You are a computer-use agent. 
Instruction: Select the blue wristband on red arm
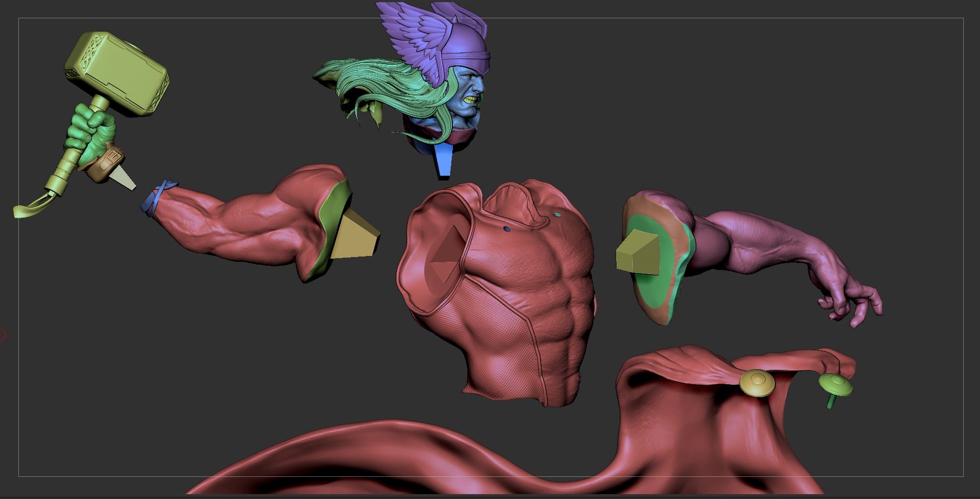[158, 198]
